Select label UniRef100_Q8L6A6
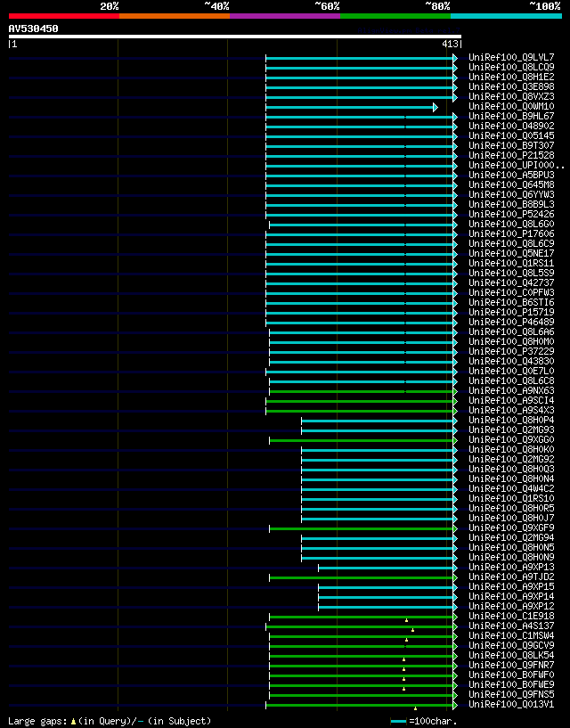The height and width of the screenshot is (728, 570). (x=511, y=331)
